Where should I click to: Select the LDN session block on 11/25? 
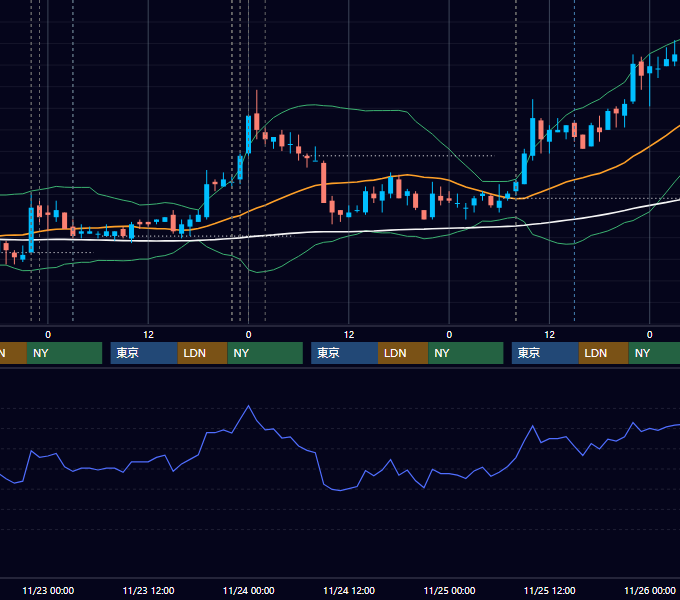(x=604, y=353)
